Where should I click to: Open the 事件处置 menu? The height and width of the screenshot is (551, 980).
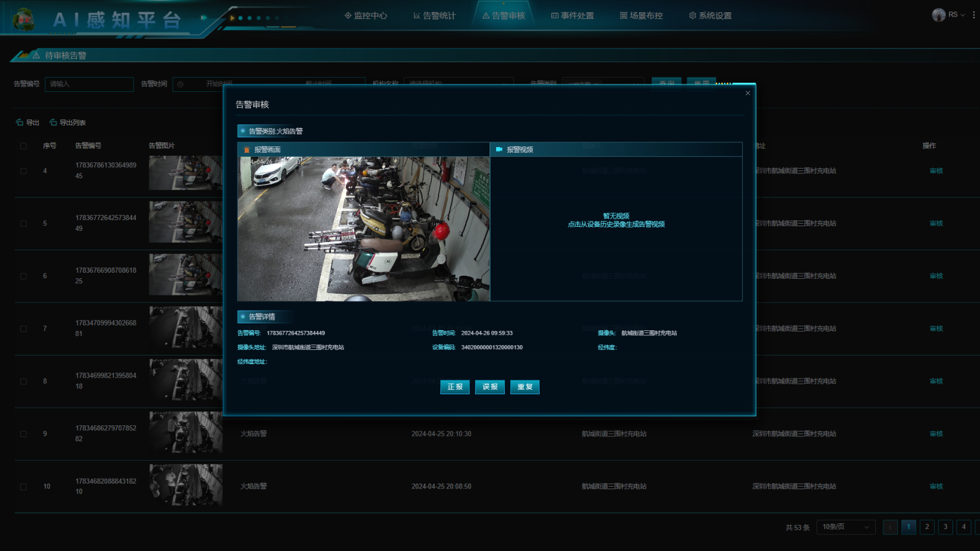coord(573,15)
